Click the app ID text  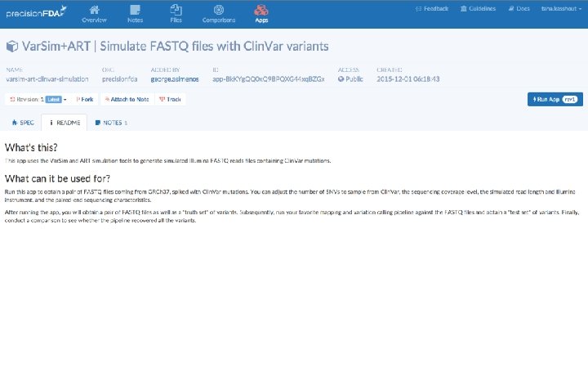pyautogui.click(x=269, y=79)
